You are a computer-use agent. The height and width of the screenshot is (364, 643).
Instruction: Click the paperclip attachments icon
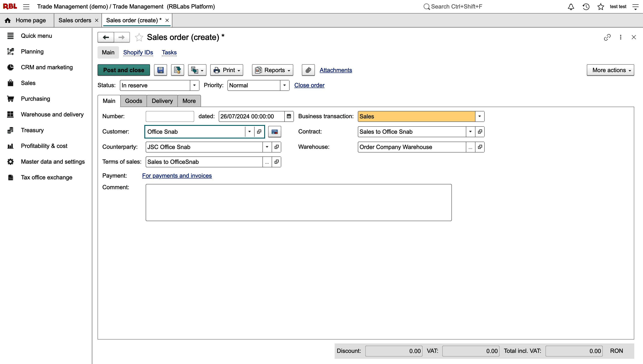[308, 70]
